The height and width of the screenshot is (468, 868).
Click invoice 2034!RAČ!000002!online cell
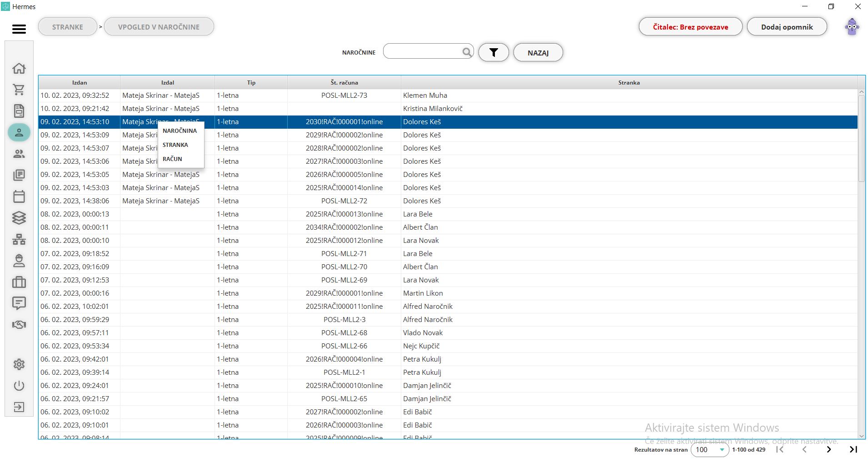click(344, 227)
